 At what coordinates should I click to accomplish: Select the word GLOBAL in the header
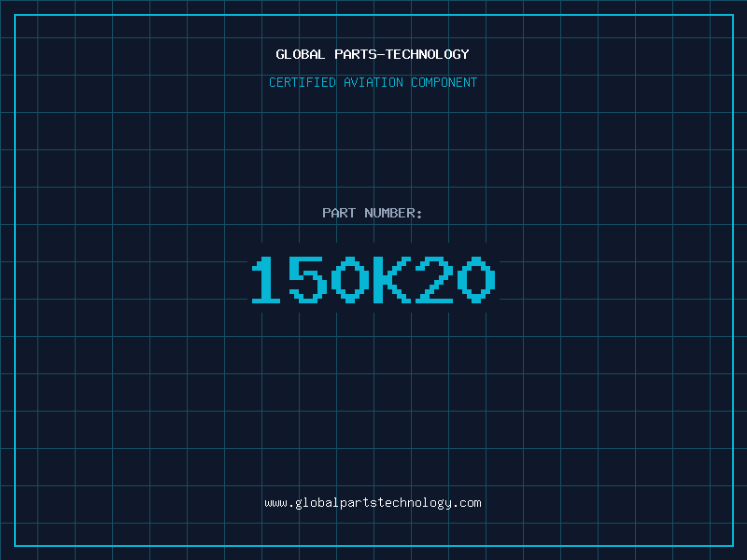[301, 54]
